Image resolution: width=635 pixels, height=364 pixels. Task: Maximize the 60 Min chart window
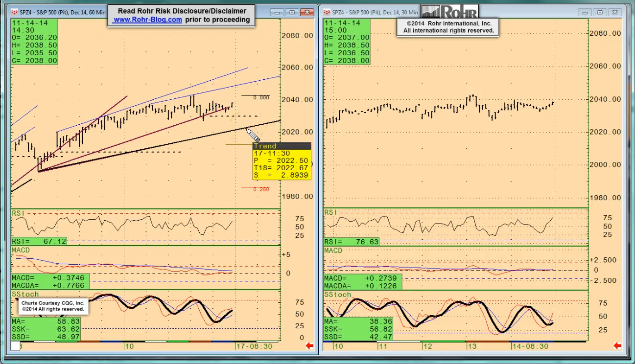pos(292,12)
